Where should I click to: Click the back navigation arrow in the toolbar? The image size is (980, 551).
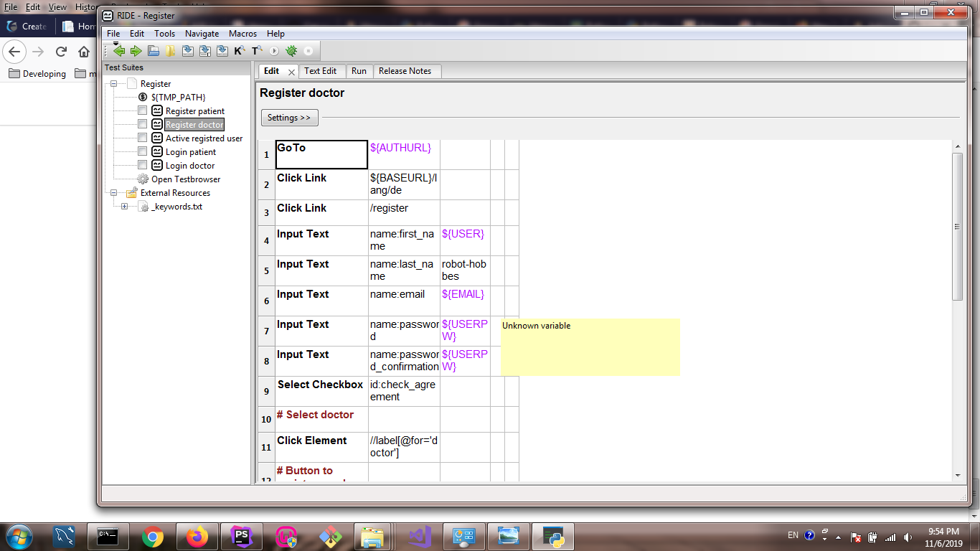pyautogui.click(x=120, y=50)
